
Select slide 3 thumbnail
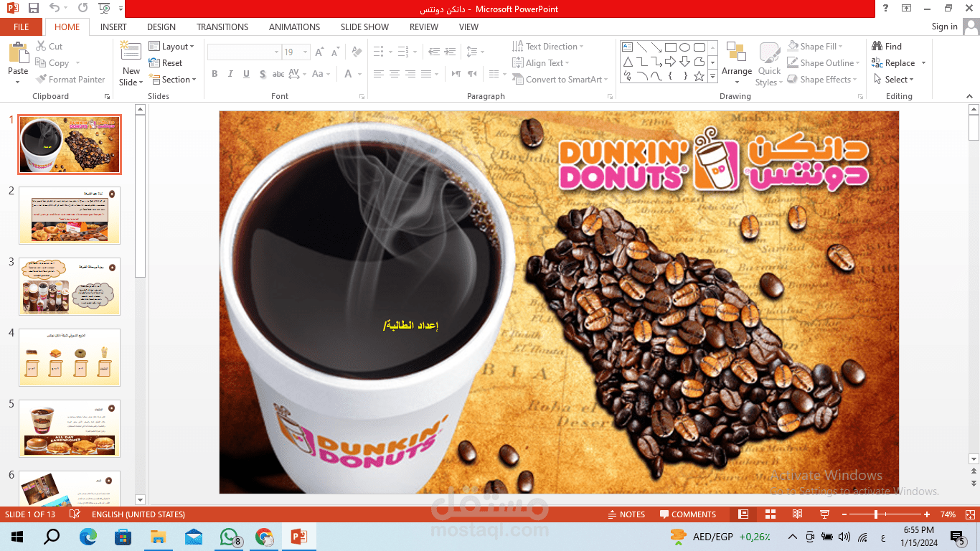pyautogui.click(x=70, y=286)
